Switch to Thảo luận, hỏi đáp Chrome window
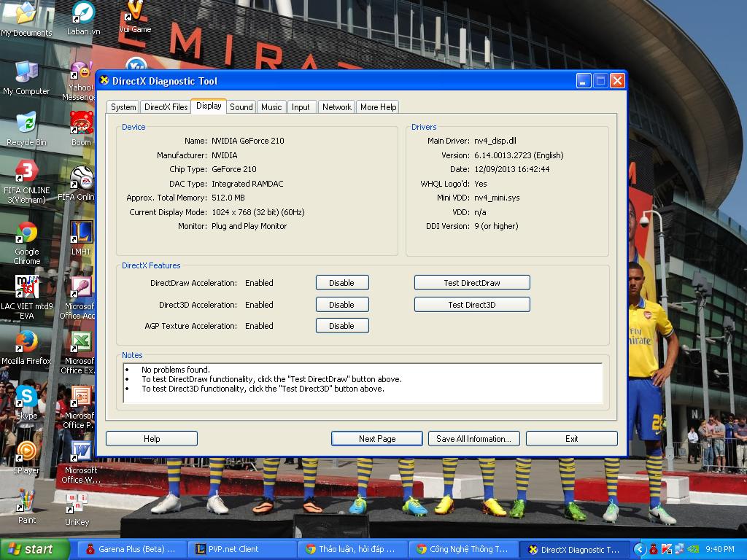This screenshot has height=560, width=747. click(352, 549)
